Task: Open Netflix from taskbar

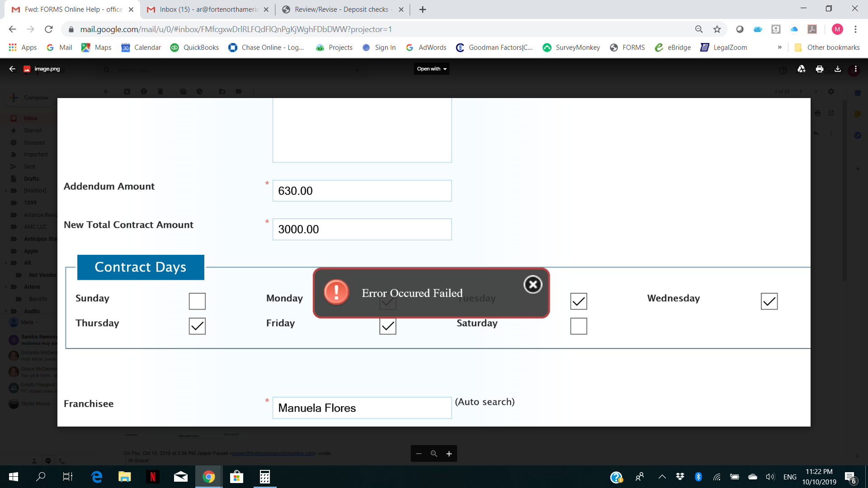Action: click(x=153, y=477)
